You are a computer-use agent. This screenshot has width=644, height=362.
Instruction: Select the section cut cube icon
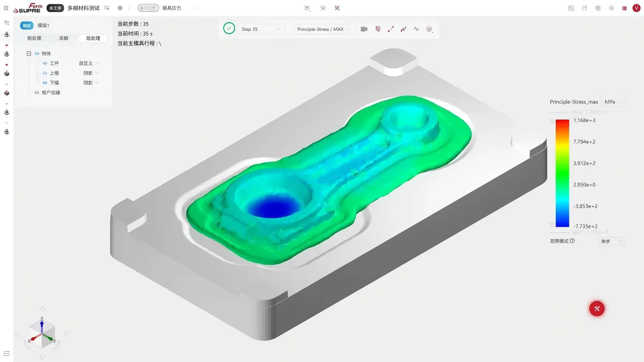click(x=378, y=29)
